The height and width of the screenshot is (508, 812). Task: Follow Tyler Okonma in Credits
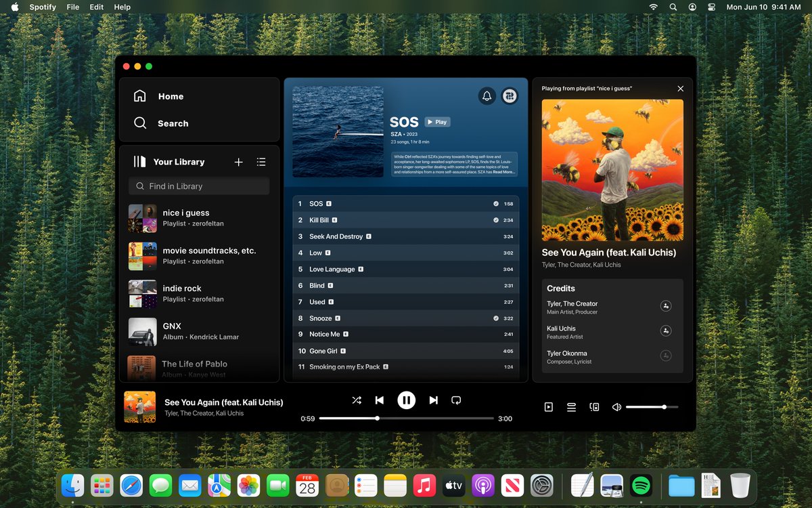(666, 356)
